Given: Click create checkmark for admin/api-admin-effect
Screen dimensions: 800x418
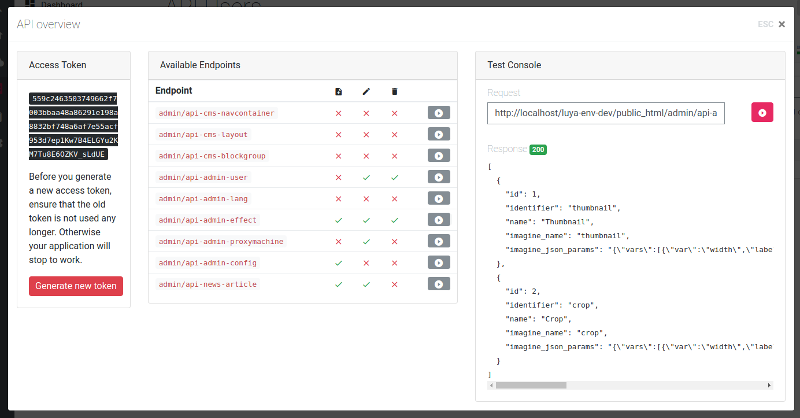Looking at the screenshot, I should pyautogui.click(x=338, y=220).
